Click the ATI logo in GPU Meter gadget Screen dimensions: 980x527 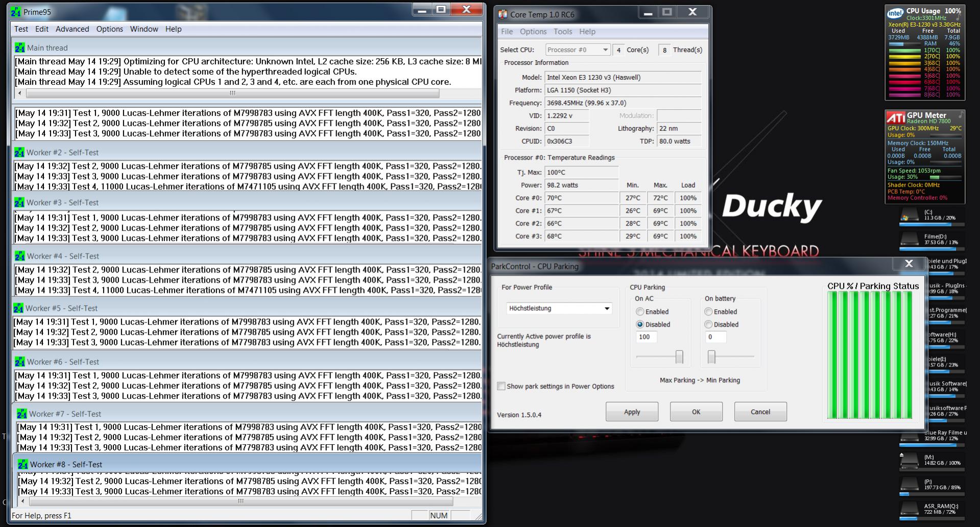896,118
